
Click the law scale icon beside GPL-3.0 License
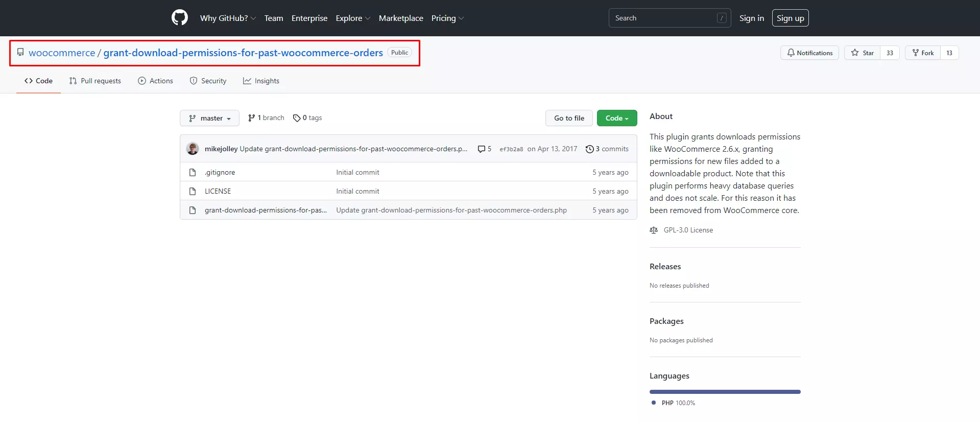click(x=654, y=230)
